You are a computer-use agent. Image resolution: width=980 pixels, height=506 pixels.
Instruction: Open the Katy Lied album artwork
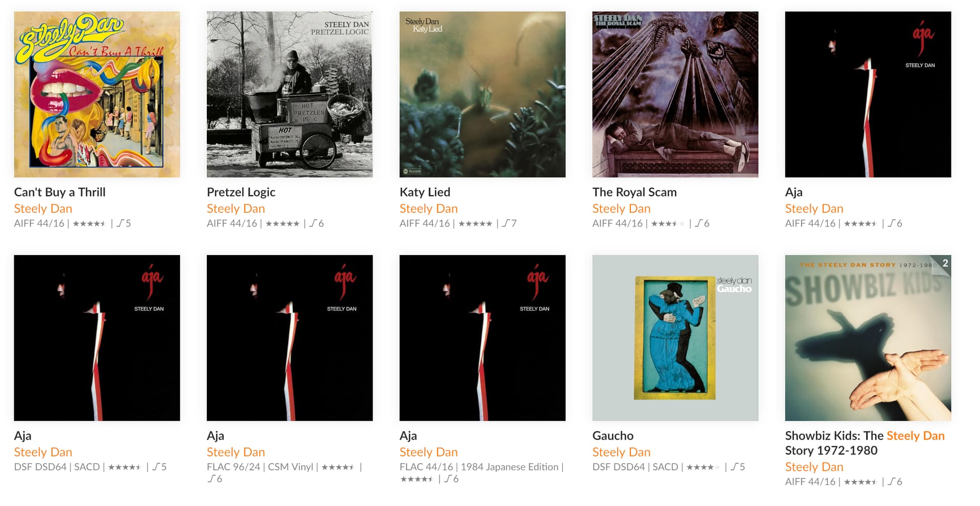(x=482, y=94)
